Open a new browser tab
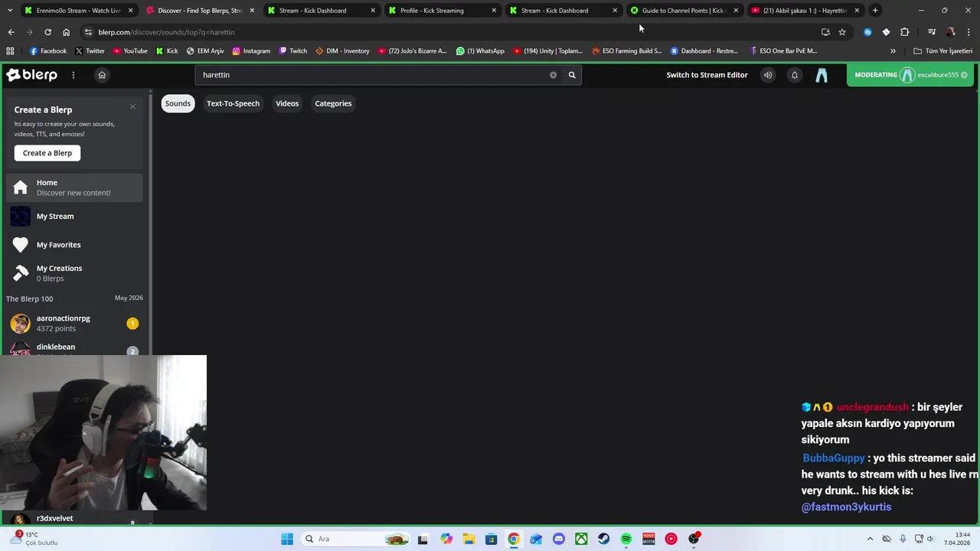The height and width of the screenshot is (551, 980). click(x=875, y=11)
